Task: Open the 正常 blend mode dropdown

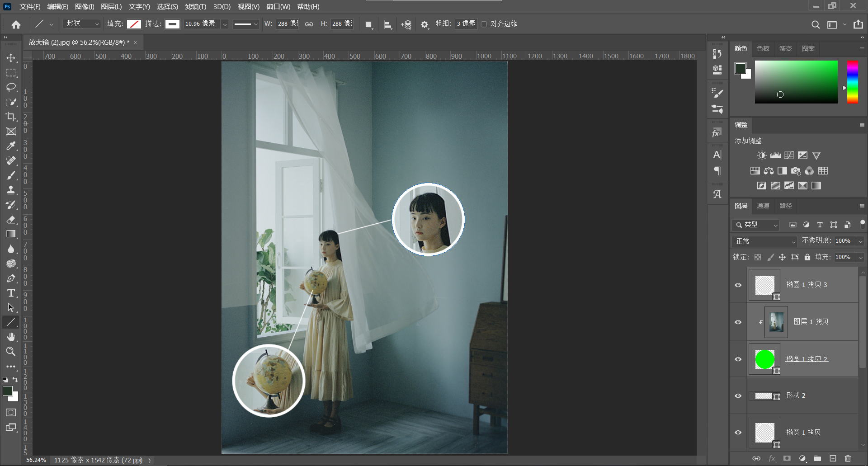Action: 764,241
